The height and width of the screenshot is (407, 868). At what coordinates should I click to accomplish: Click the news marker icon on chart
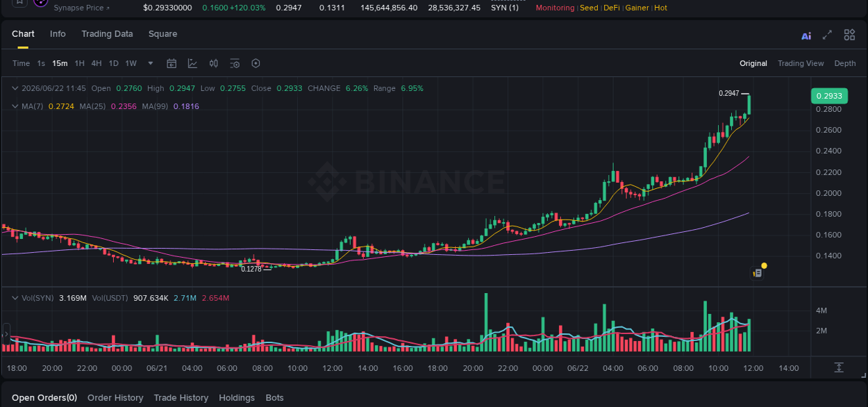[758, 273]
